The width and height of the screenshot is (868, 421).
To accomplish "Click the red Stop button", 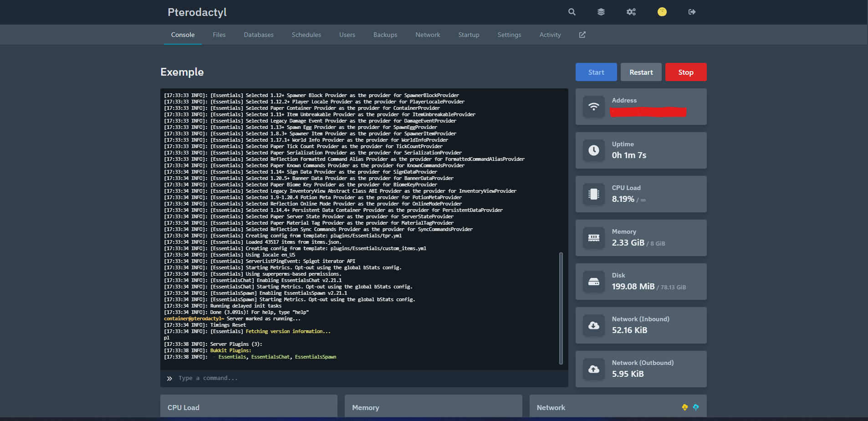I will pos(686,72).
